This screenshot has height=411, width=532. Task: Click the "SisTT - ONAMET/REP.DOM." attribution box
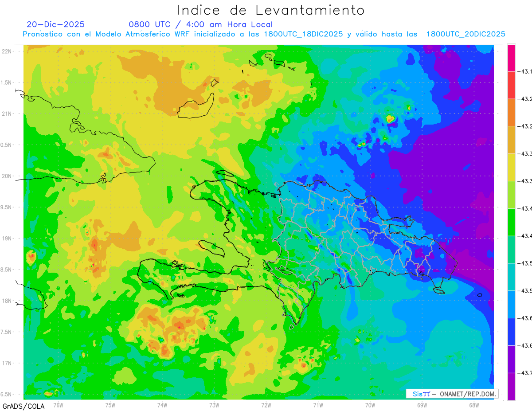coord(452,394)
